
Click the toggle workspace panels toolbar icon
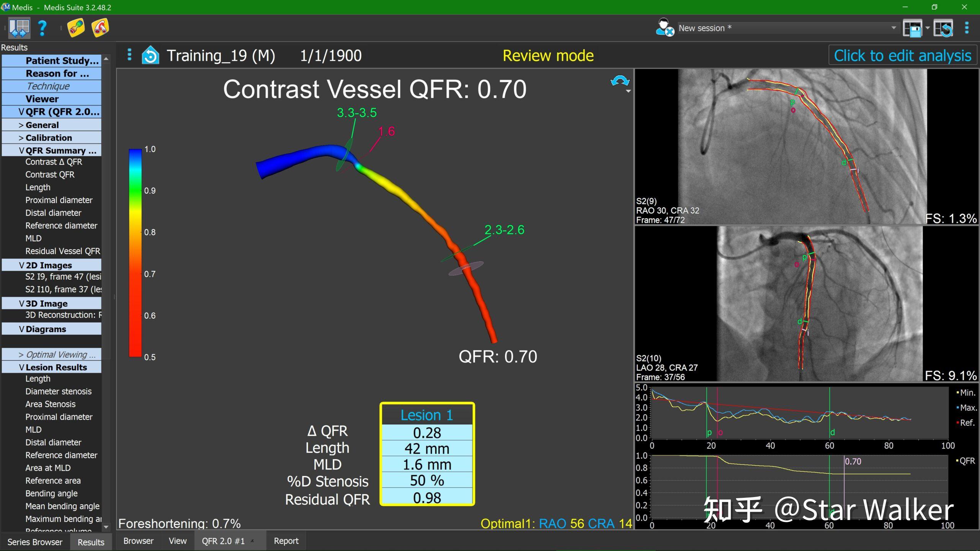(x=19, y=28)
